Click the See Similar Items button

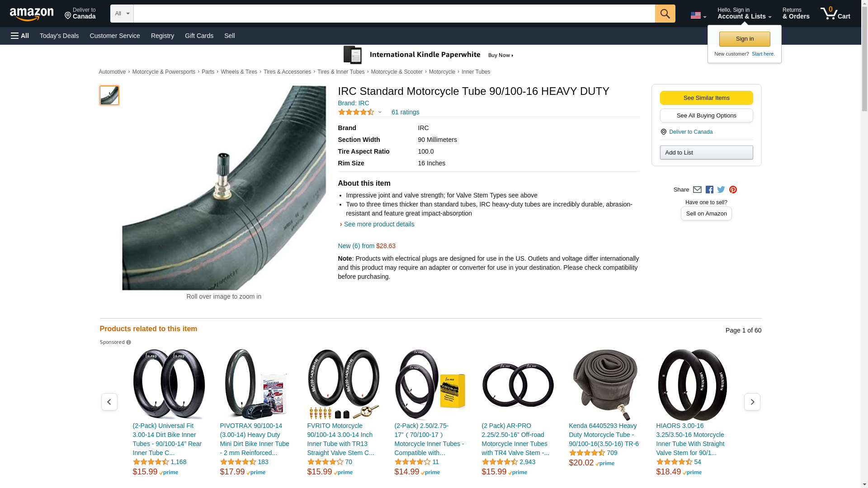point(706,98)
